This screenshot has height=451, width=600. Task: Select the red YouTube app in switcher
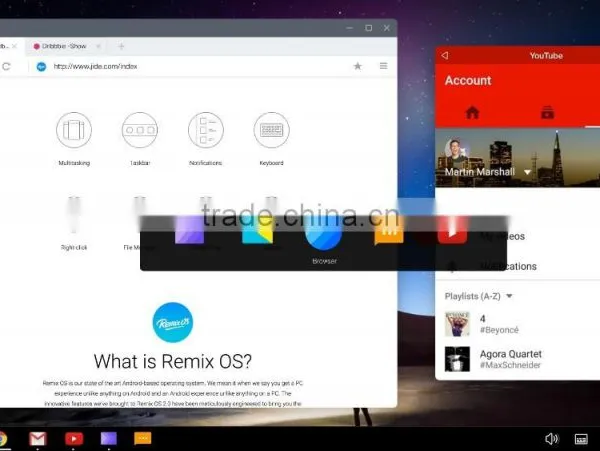coord(452,230)
